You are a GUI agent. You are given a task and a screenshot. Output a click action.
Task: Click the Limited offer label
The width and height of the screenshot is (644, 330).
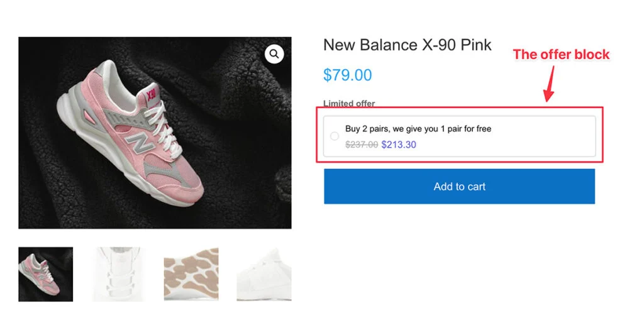click(x=349, y=104)
